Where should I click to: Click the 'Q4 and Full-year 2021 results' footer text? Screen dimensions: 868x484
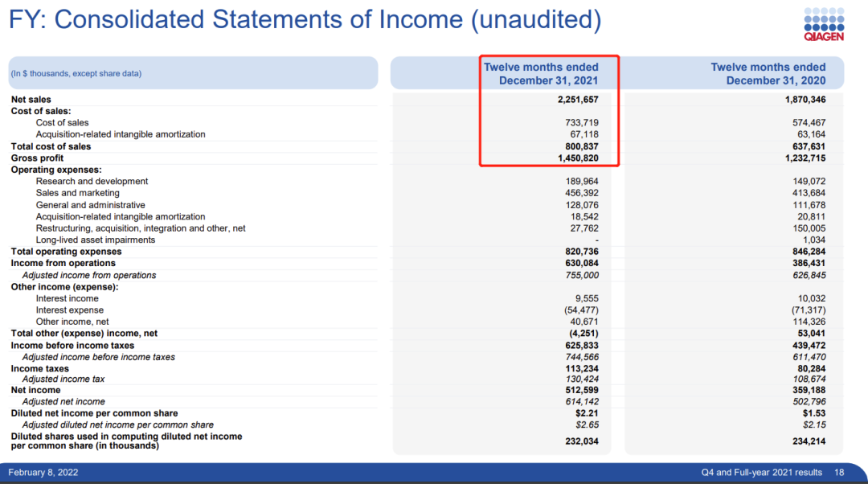759,472
